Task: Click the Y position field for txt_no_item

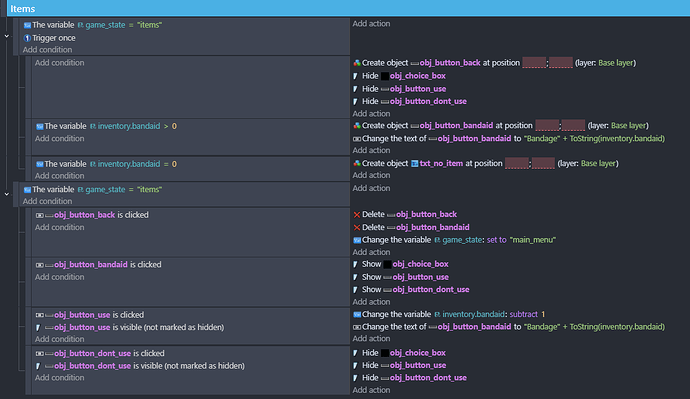Action: [x=543, y=163]
